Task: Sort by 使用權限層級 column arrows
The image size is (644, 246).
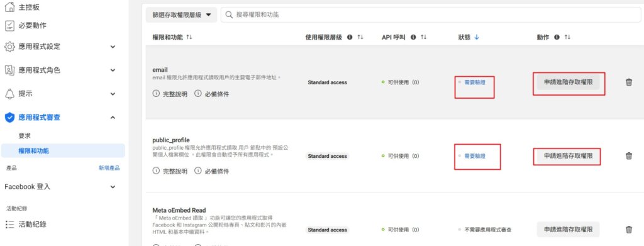Action: coord(360,37)
